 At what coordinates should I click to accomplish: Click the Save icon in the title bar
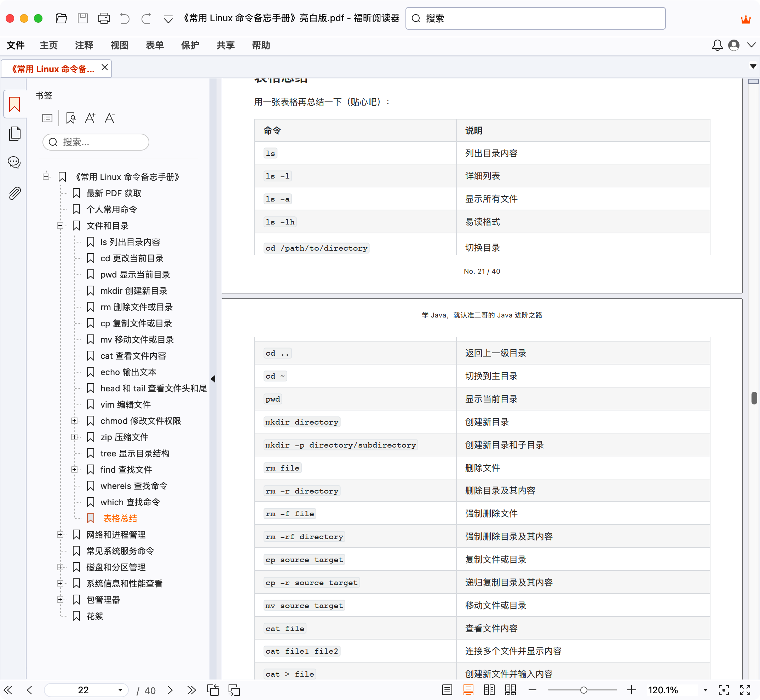pos(83,18)
